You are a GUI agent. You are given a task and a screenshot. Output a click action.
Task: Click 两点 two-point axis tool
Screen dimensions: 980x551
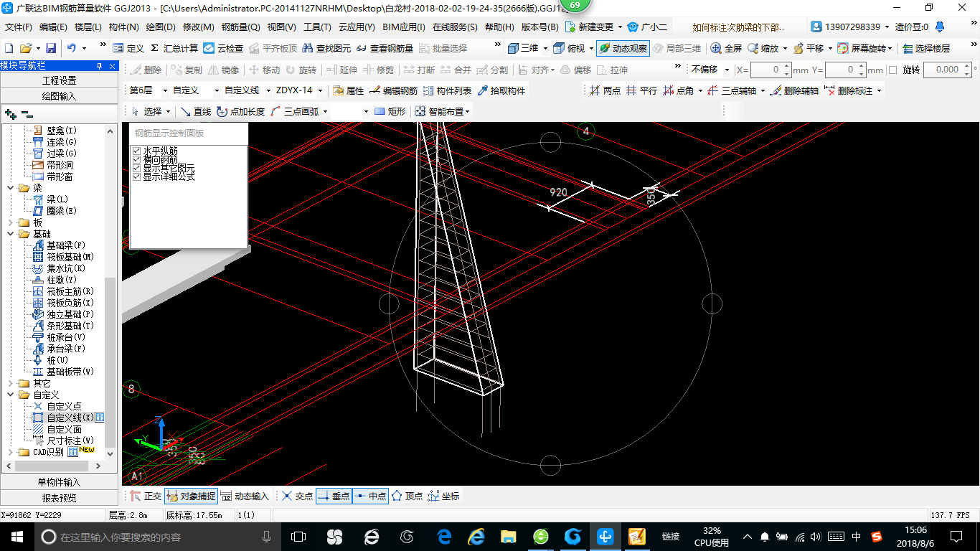coord(605,91)
